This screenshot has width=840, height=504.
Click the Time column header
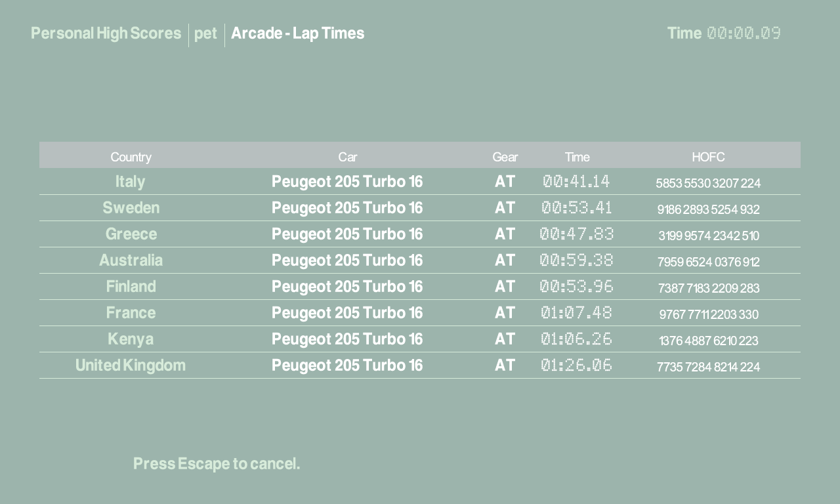(x=577, y=157)
